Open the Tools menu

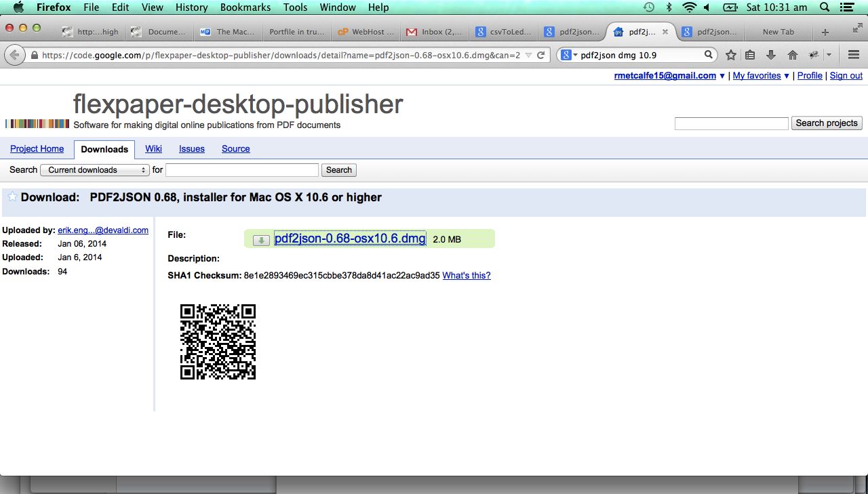[x=296, y=7]
